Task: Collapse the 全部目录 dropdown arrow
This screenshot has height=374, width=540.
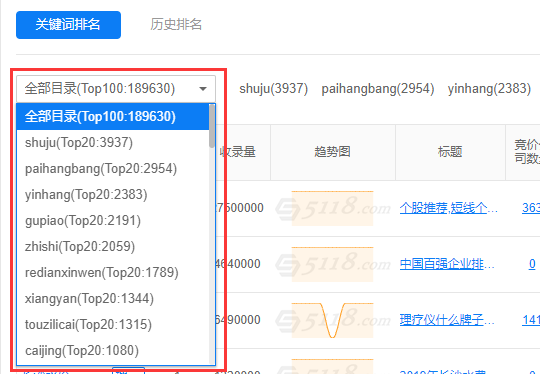Action: [203, 89]
